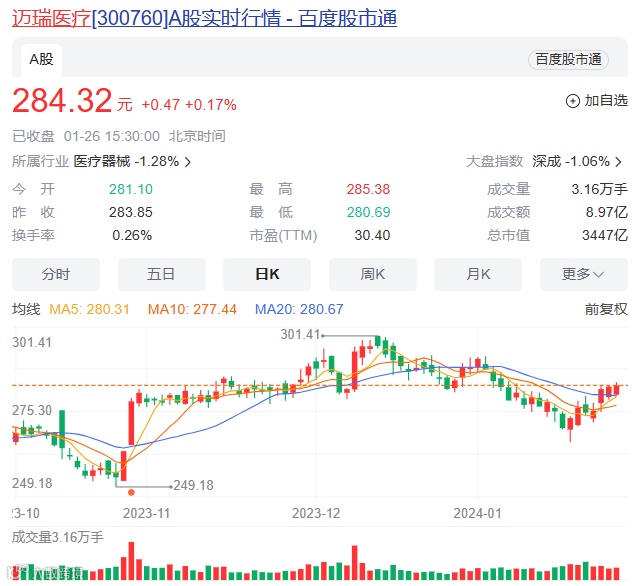Click the change value +0.47

click(160, 105)
